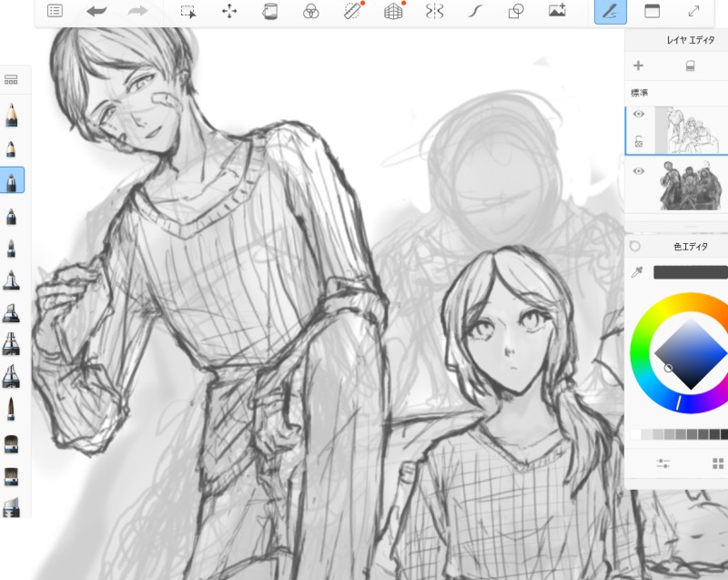Open the three-circles color adjustment icon
The image size is (728, 580).
(310, 11)
